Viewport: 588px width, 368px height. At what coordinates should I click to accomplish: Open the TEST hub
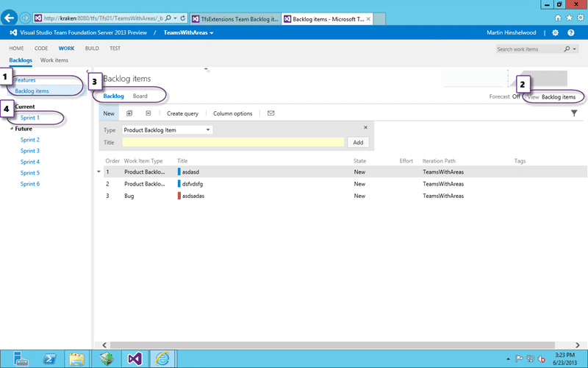click(x=115, y=48)
